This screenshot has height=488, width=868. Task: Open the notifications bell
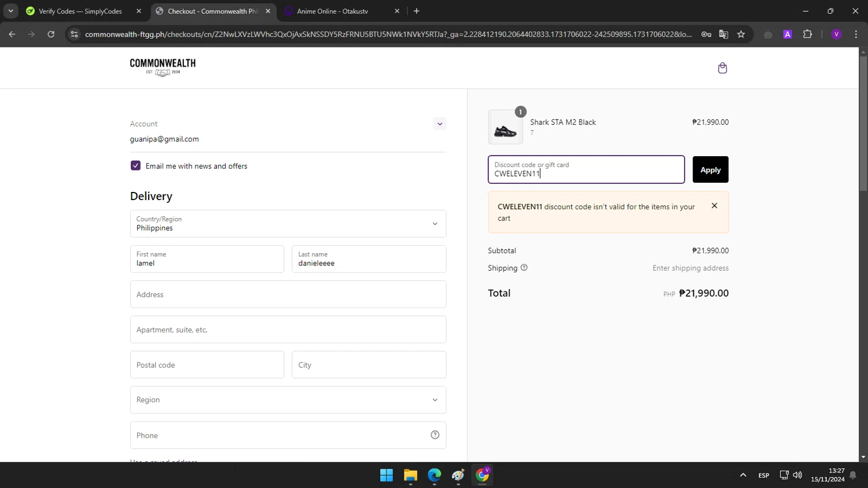852,475
